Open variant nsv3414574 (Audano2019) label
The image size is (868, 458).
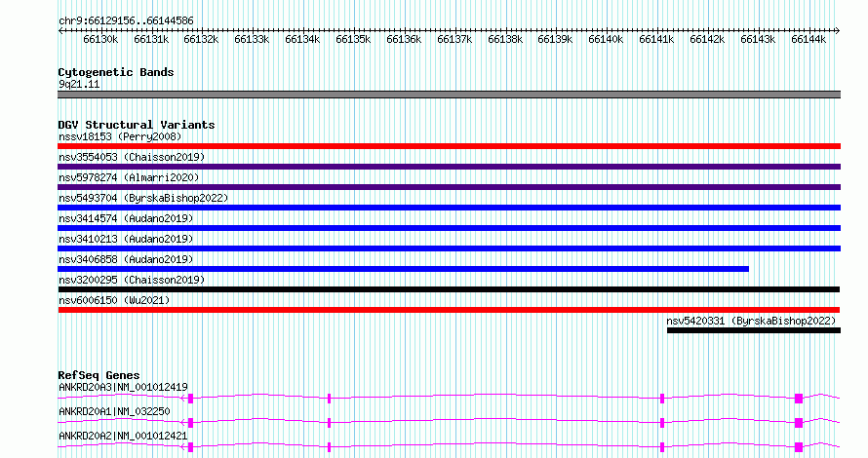click(126, 218)
